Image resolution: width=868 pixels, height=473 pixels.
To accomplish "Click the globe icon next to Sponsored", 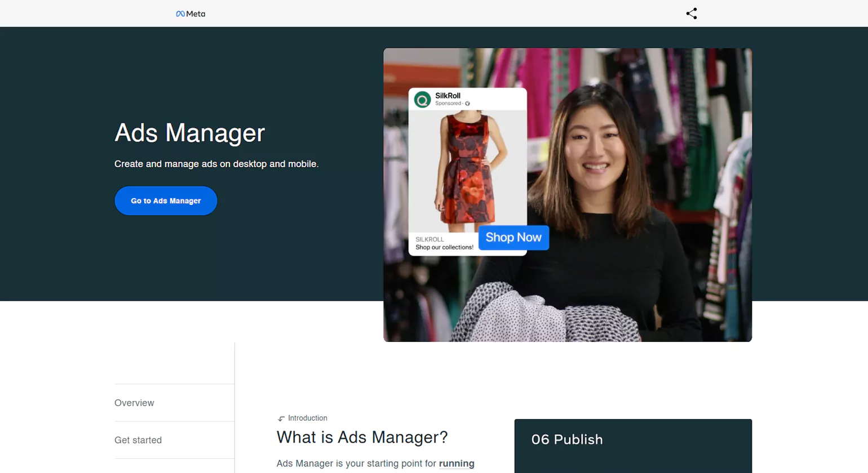I will [467, 104].
